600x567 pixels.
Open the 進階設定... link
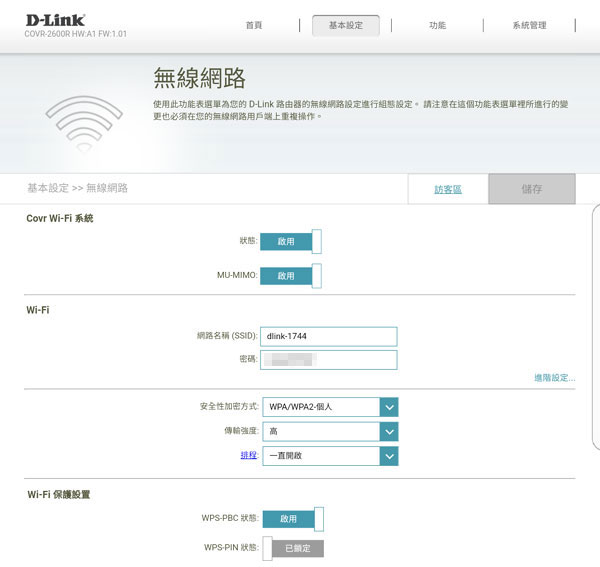[x=554, y=378]
